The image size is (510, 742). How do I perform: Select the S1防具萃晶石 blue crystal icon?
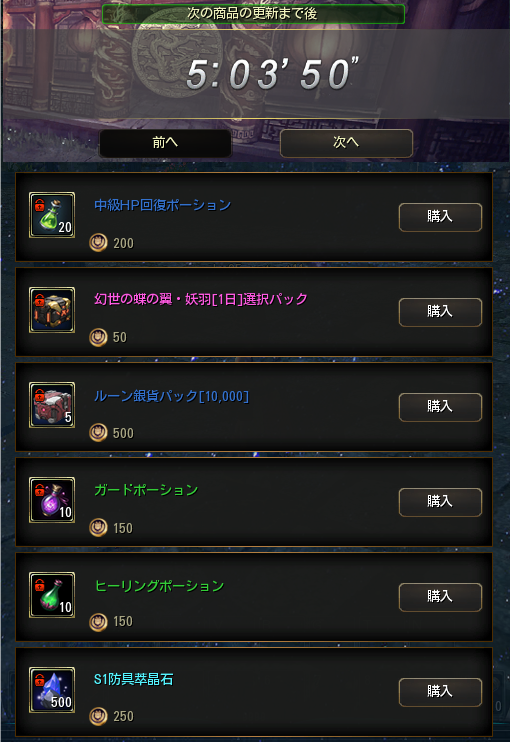(x=52, y=690)
